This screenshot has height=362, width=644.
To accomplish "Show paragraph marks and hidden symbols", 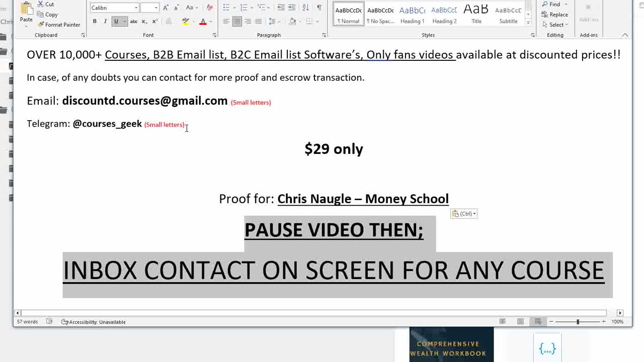I will click(x=319, y=8).
